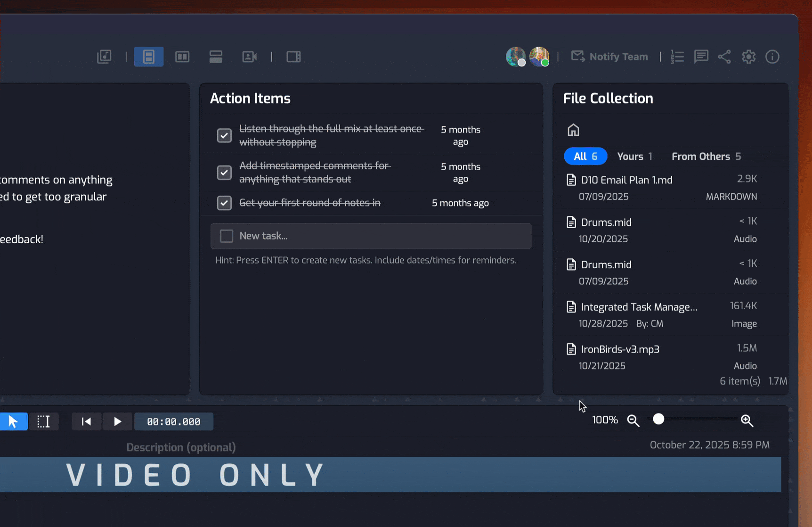
Task: Open the comments icon in toolbar
Action: point(701,57)
